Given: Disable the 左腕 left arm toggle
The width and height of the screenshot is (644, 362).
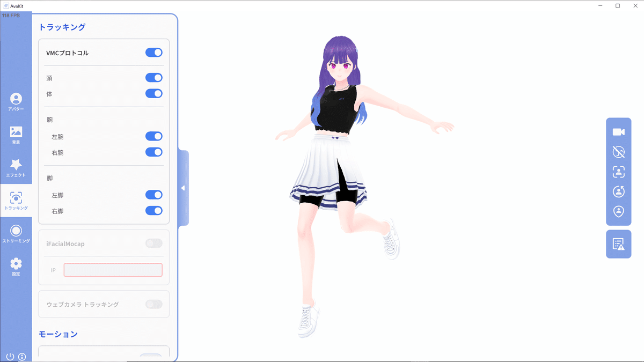Looking at the screenshot, I should click(x=154, y=136).
